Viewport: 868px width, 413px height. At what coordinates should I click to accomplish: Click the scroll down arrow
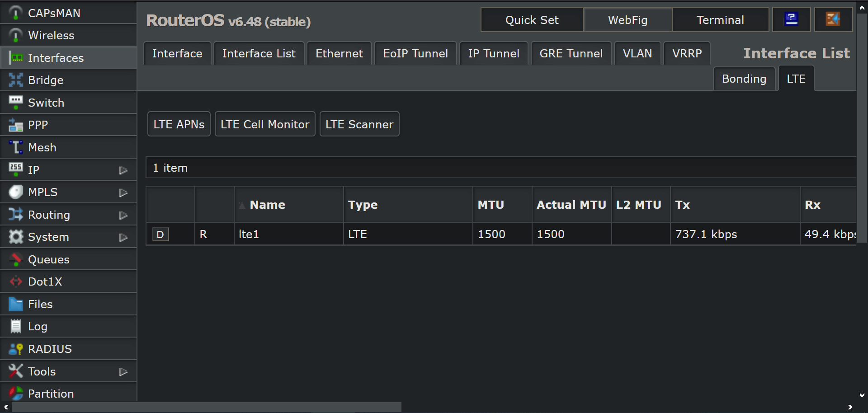point(862,394)
